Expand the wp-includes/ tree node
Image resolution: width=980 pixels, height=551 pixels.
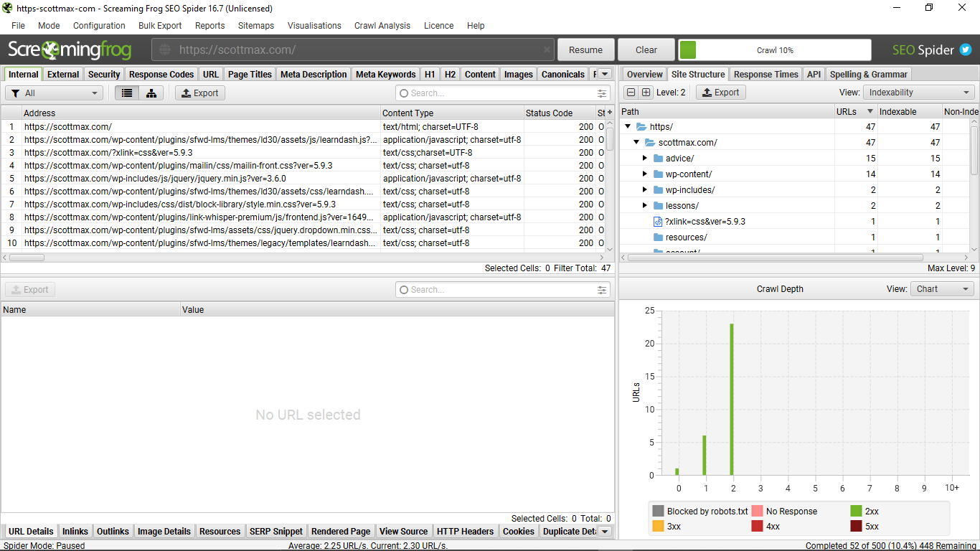click(x=645, y=190)
